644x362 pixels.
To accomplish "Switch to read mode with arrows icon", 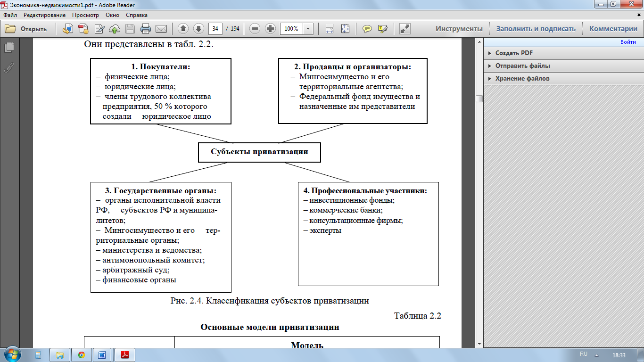I will [405, 29].
